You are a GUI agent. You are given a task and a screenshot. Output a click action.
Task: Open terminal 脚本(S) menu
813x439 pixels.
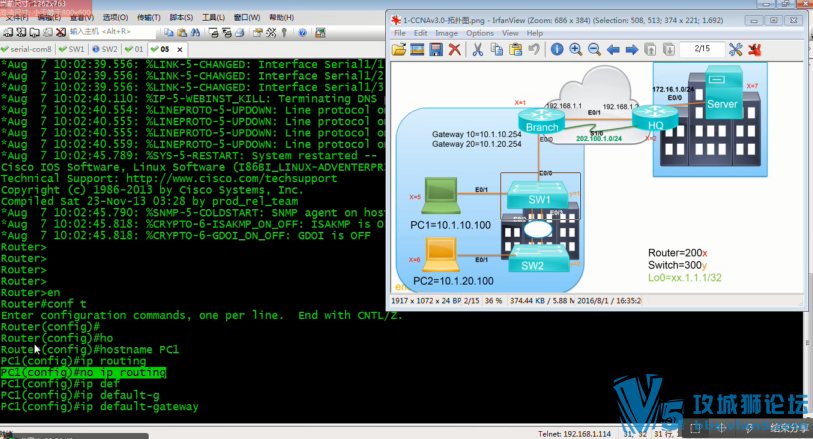click(x=181, y=18)
